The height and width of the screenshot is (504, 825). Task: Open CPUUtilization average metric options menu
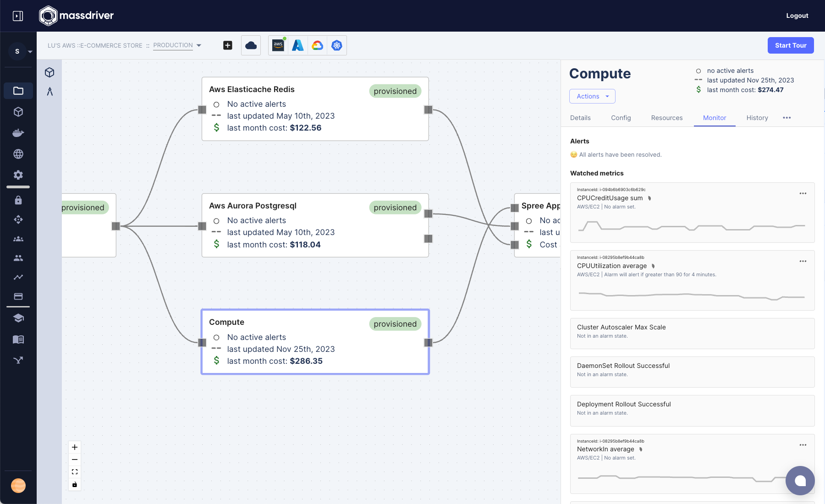(x=803, y=261)
